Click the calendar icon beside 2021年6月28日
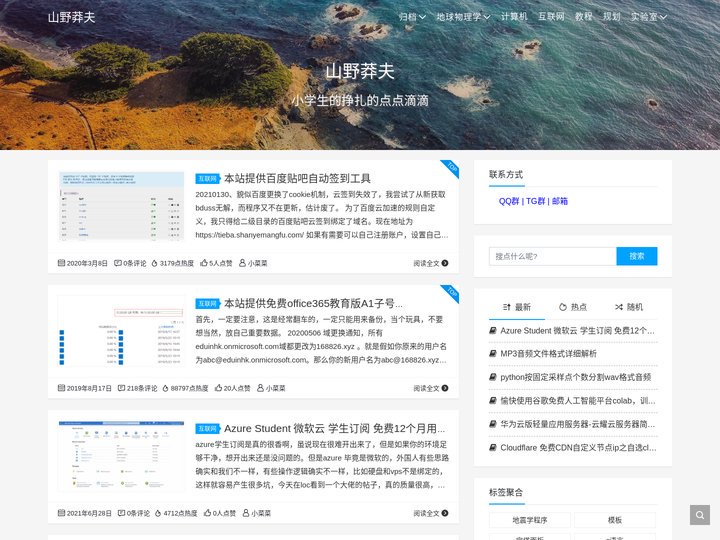Screen dimensions: 720x540 click(x=61, y=512)
